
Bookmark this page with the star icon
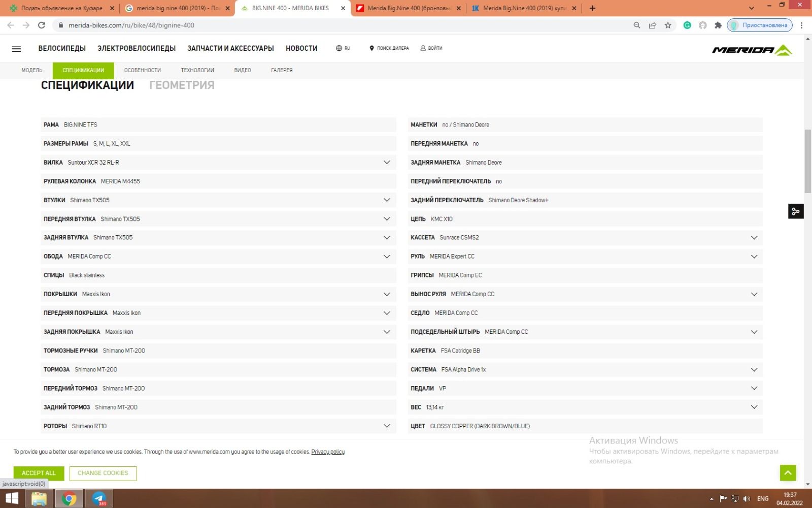coord(668,25)
